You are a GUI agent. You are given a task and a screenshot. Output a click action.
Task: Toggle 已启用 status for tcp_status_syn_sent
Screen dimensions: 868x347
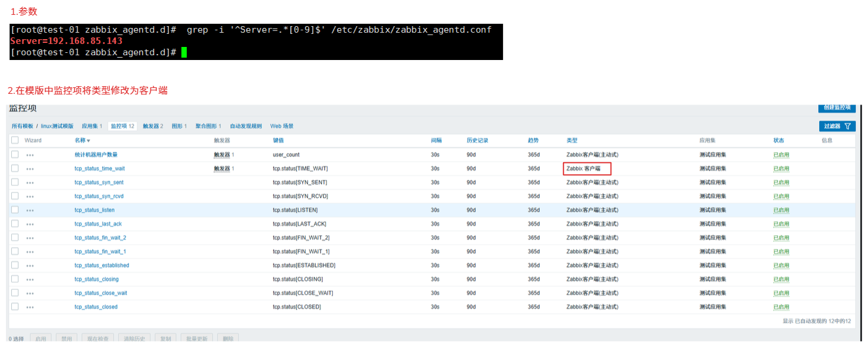pos(781,182)
